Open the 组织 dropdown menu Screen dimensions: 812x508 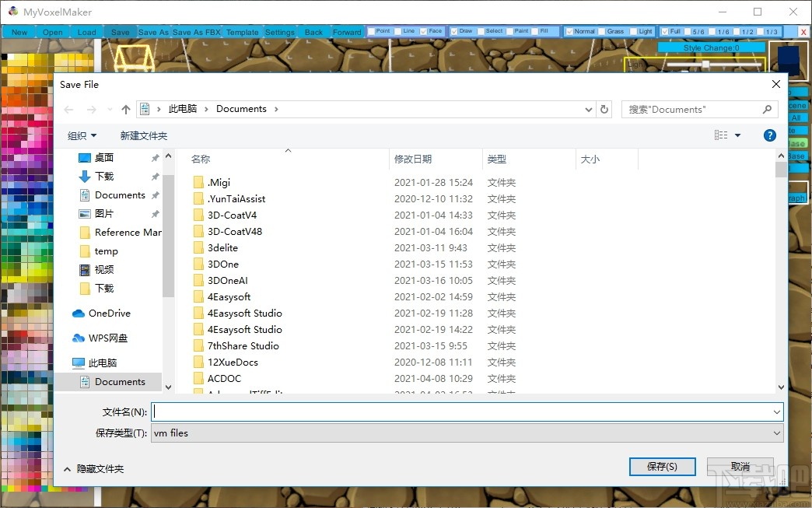(x=82, y=135)
